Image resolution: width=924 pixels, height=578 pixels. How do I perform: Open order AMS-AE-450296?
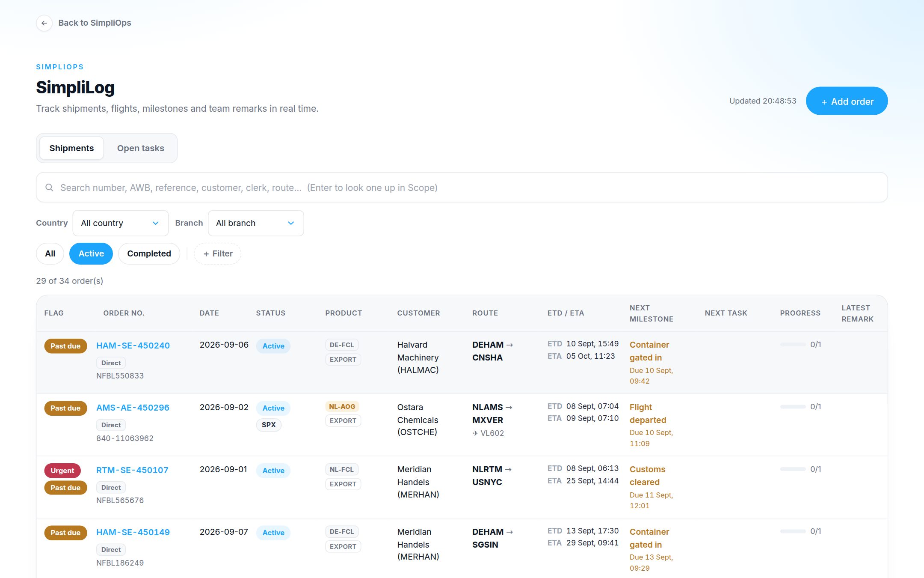point(133,408)
